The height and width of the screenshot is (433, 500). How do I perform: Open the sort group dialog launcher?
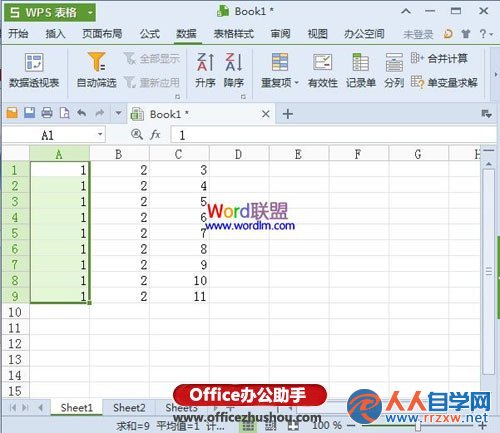(243, 97)
